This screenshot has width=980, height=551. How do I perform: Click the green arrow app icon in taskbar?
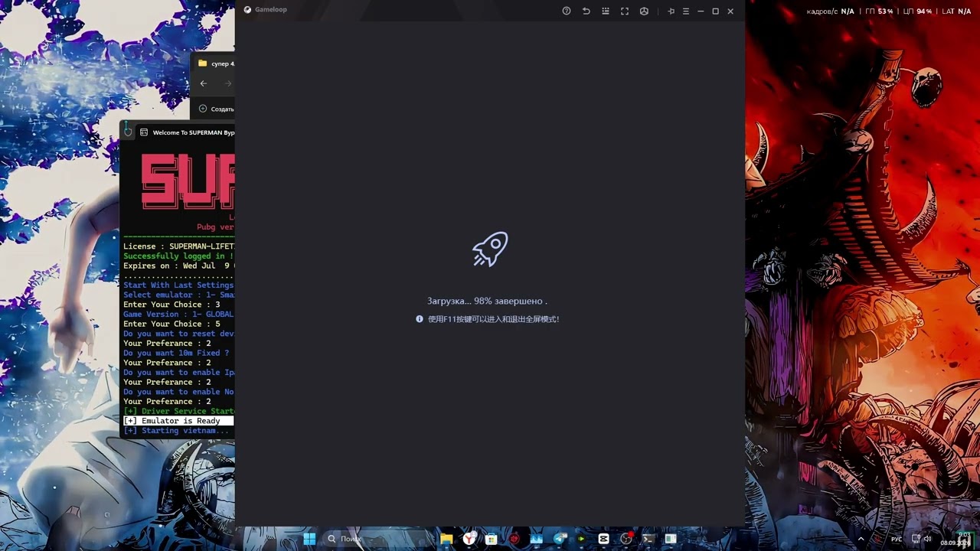coord(581,539)
